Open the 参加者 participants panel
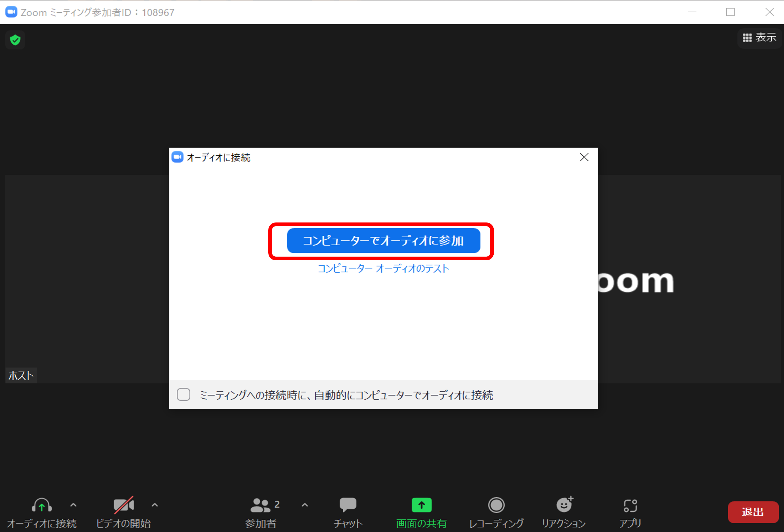Screen dimensions: 784x532 click(x=261, y=512)
